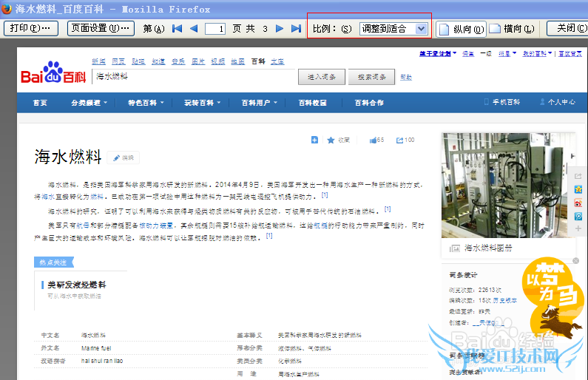Image resolution: width=588 pixels, height=380 pixels.
Task: Click the seawater fuel equipment photo
Action: (501, 185)
